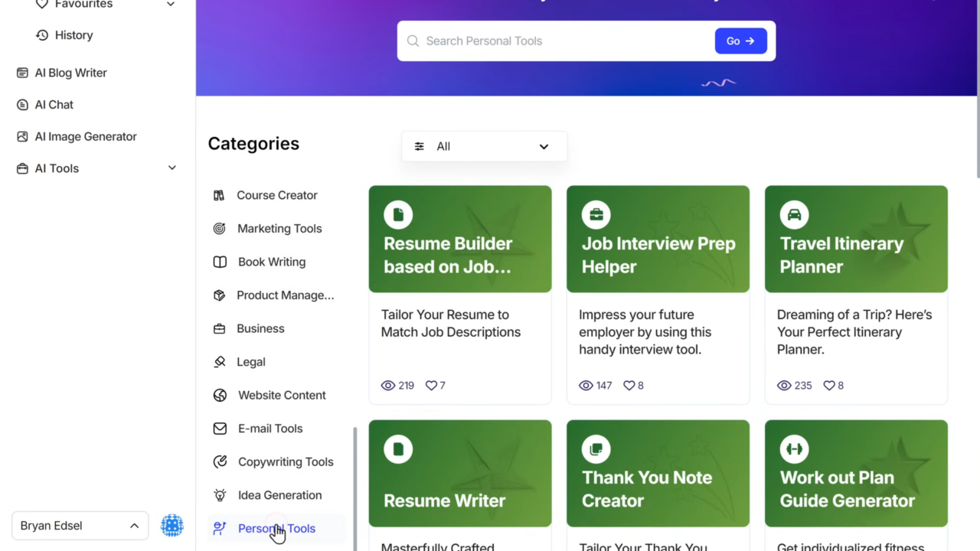Open AI Blog Writer icon

(22, 73)
